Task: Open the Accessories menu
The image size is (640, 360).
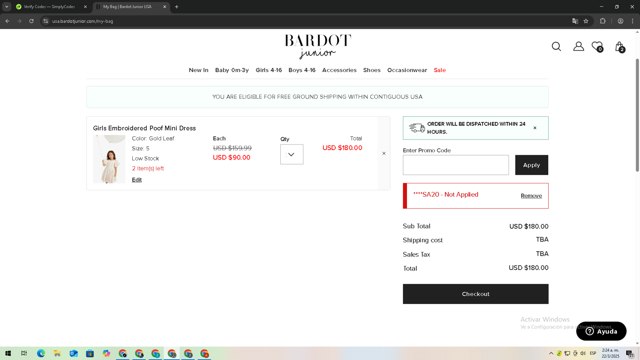Action: [339, 70]
